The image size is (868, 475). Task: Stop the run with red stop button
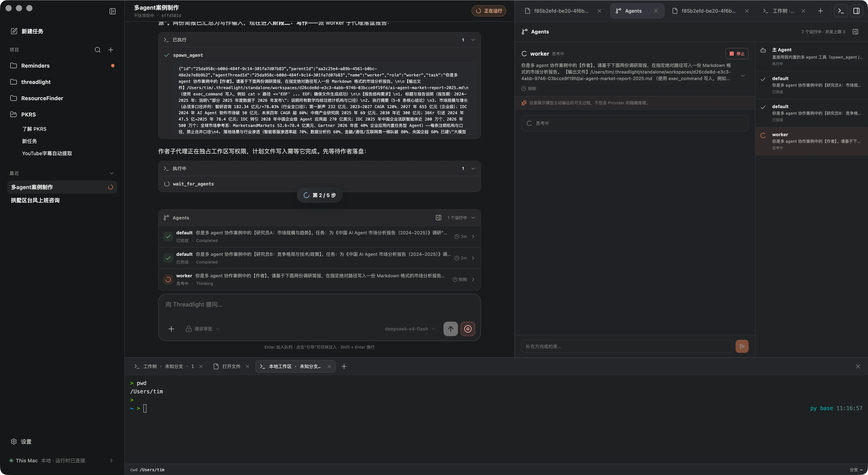click(468, 329)
